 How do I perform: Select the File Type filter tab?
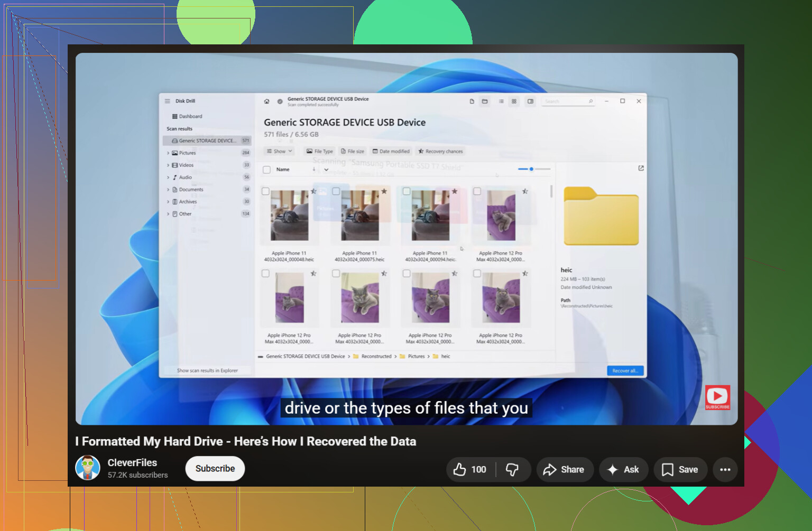coord(320,151)
